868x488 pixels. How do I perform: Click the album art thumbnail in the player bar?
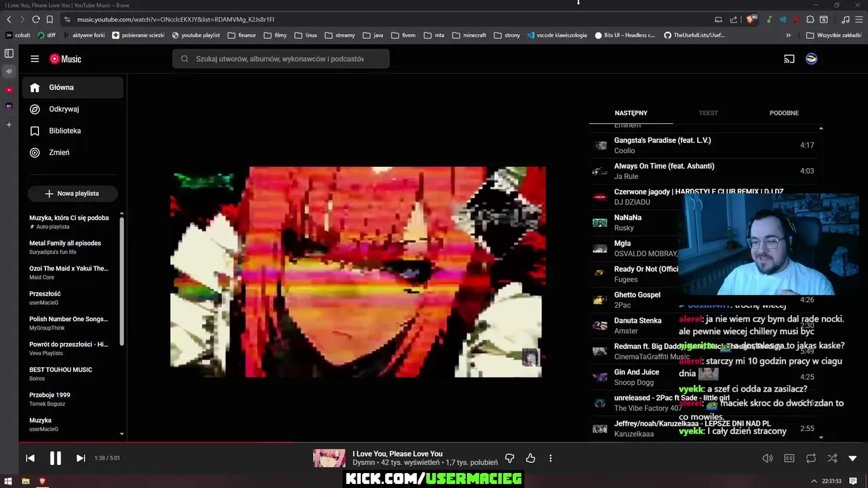coord(330,458)
